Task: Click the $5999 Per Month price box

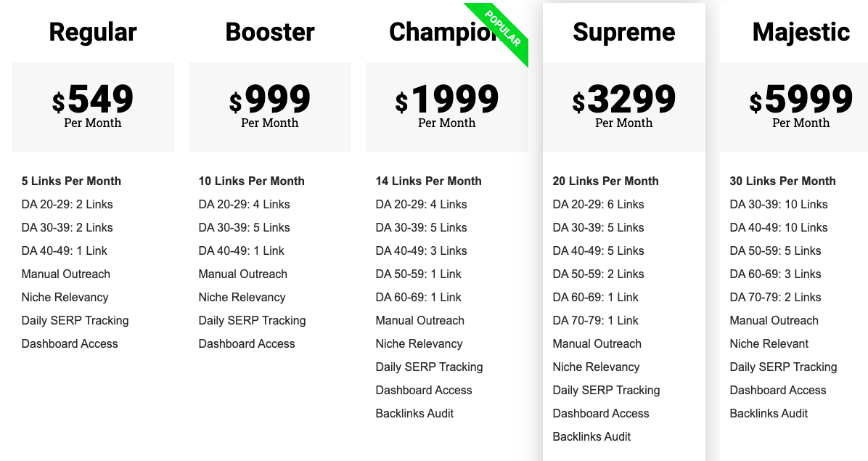Action: (794, 107)
